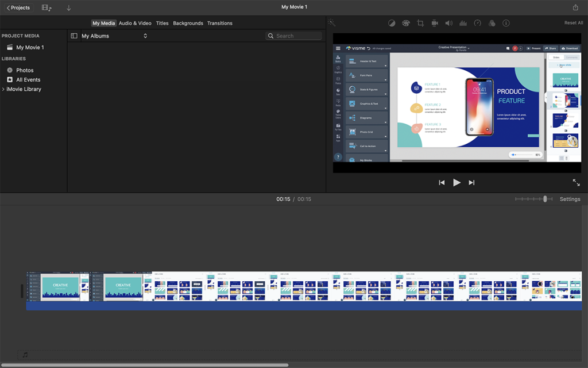Click the Share icon in the top right

(x=576, y=7)
